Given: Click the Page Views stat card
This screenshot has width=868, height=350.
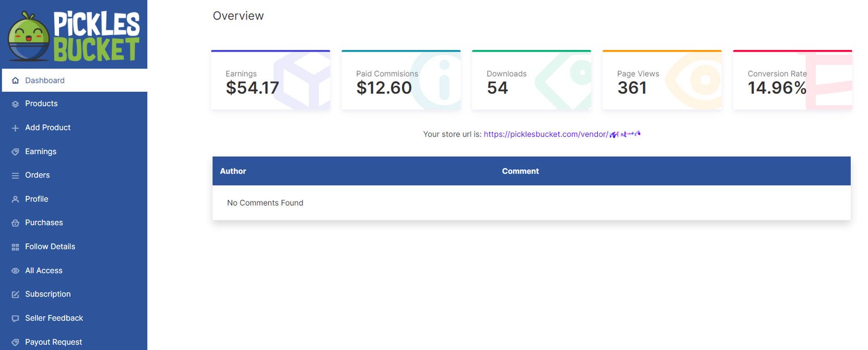Looking at the screenshot, I should (662, 80).
